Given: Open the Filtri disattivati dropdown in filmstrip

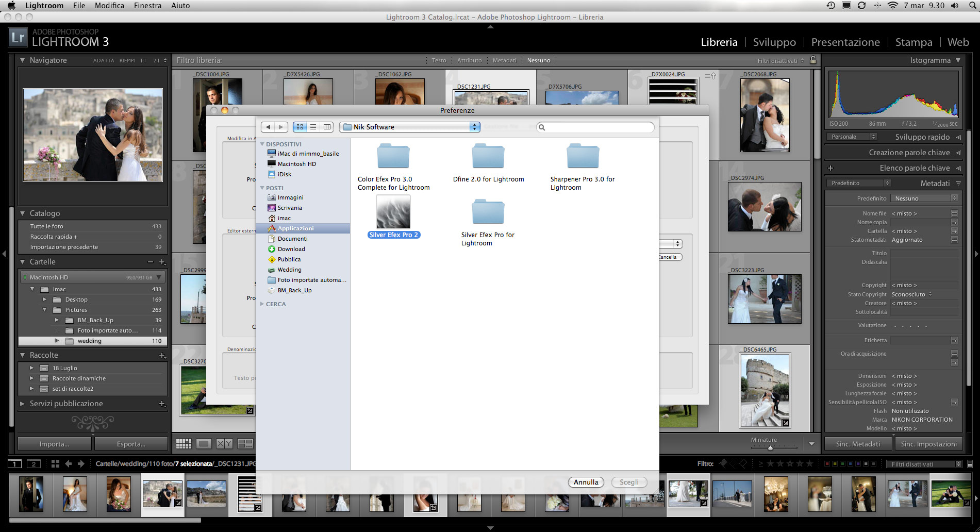Looking at the screenshot, I should pos(924,464).
